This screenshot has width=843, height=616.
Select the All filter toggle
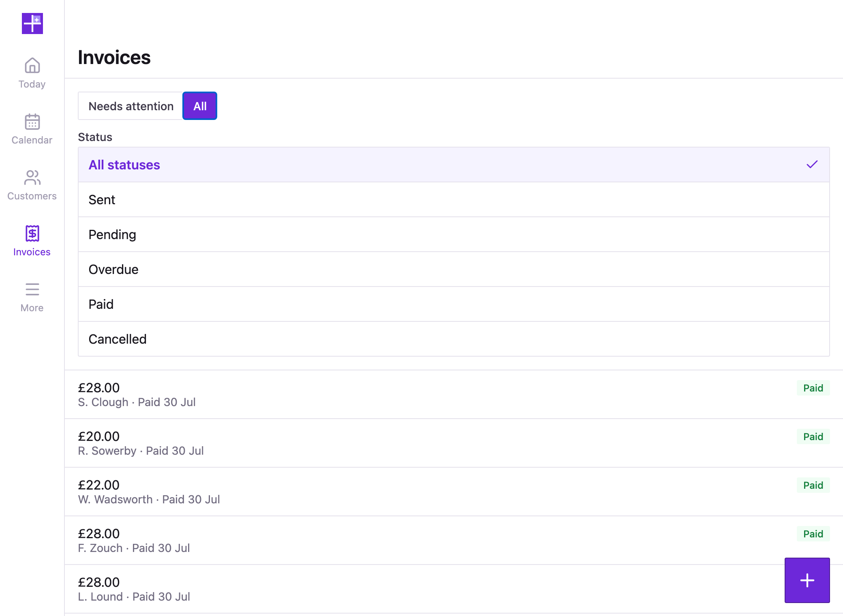tap(200, 106)
